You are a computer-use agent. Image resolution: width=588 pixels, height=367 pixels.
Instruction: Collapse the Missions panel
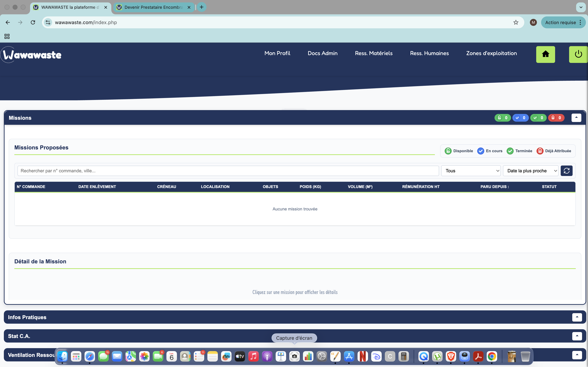[576, 118]
